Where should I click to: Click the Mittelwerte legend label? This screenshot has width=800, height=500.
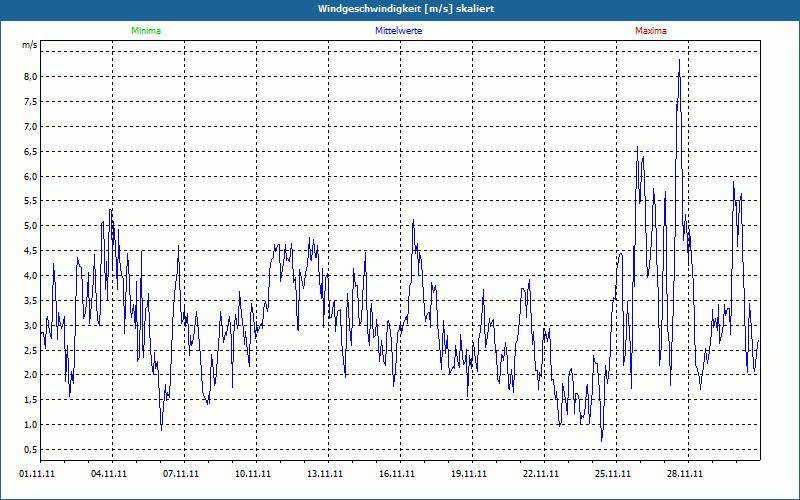pos(398,31)
